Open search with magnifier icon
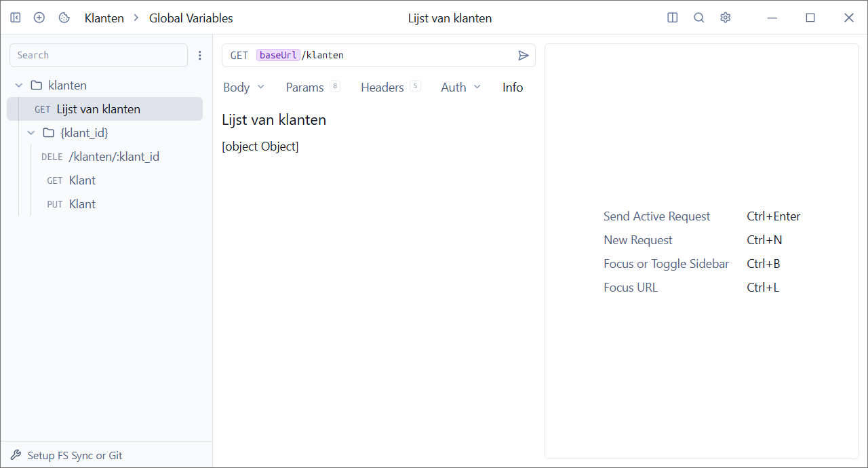The height and width of the screenshot is (468, 868). [x=699, y=18]
